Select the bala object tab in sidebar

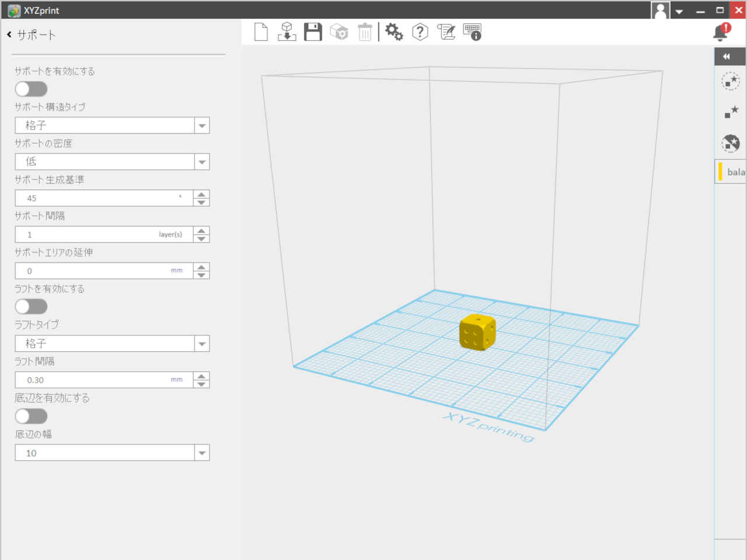pos(731,172)
